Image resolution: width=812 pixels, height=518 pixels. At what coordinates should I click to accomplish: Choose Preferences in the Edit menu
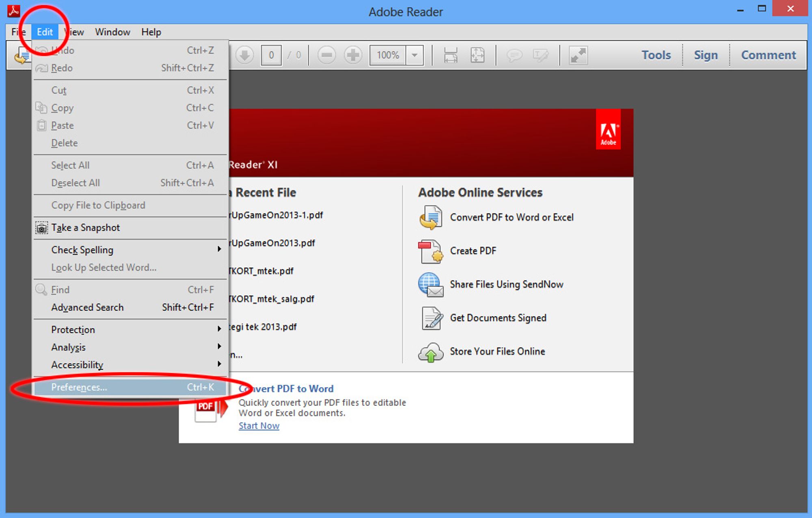click(x=130, y=387)
